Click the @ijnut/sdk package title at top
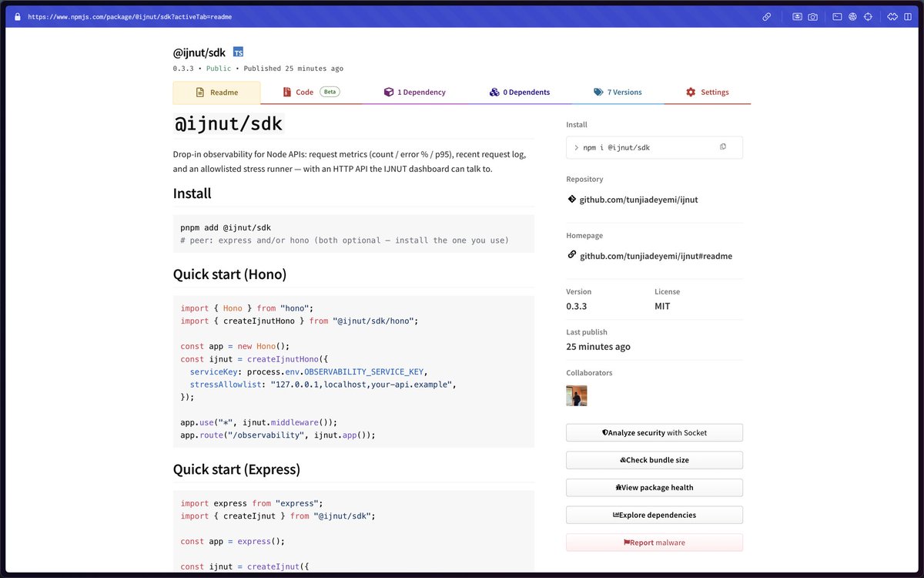Screen dimensions: 924x578 199,52
